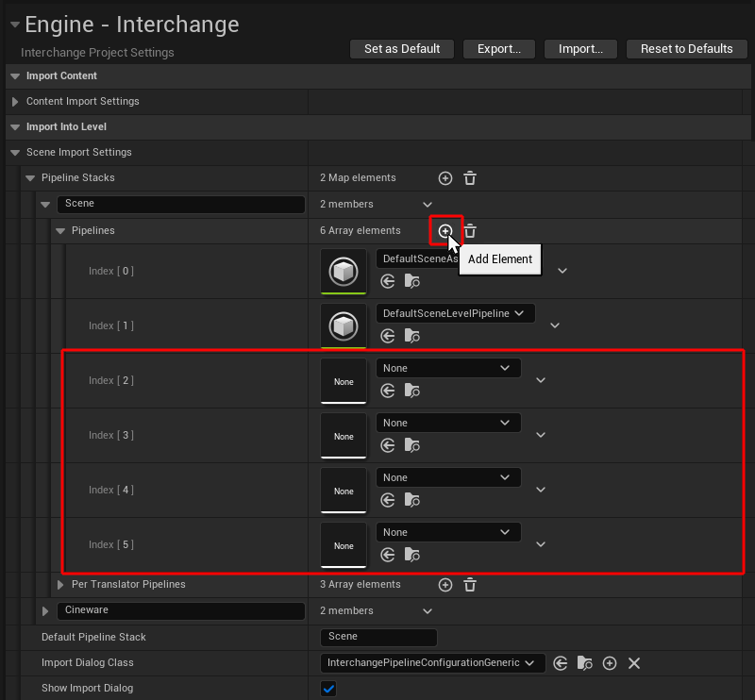Clear the Import Dialog Class value

click(634, 664)
